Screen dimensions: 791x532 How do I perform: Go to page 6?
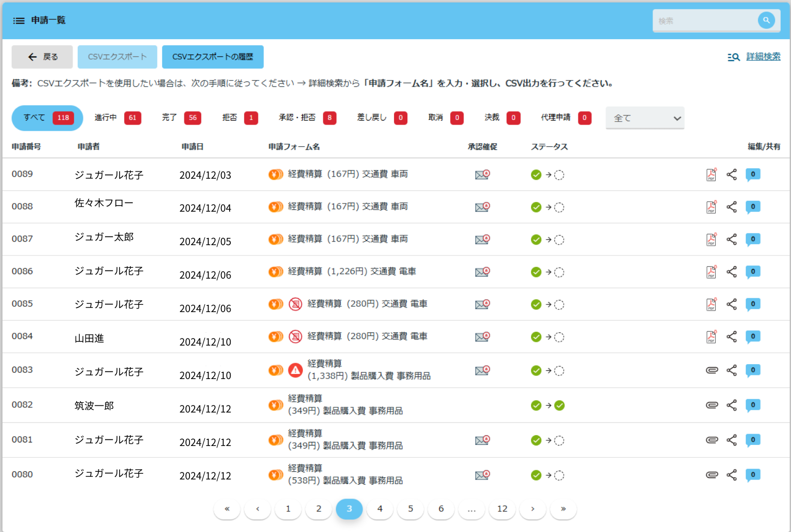[441, 509]
